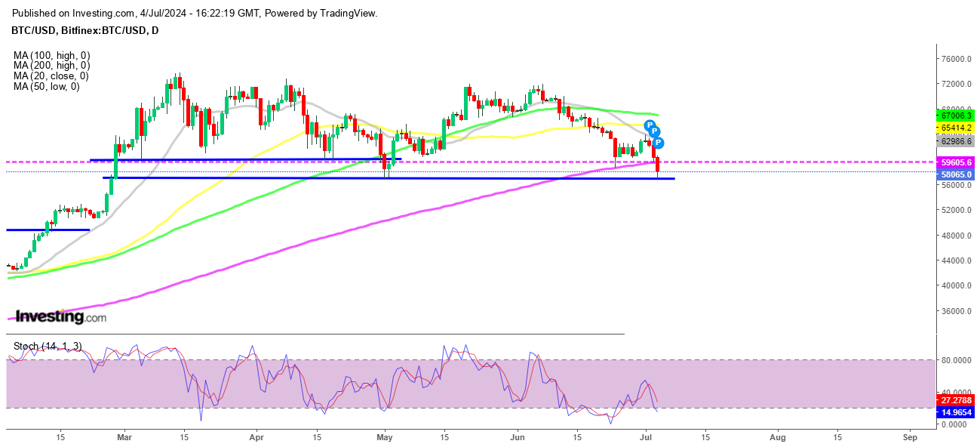Click the Mar label on the time axis
The width and height of the screenshot is (980, 447).
point(125,437)
